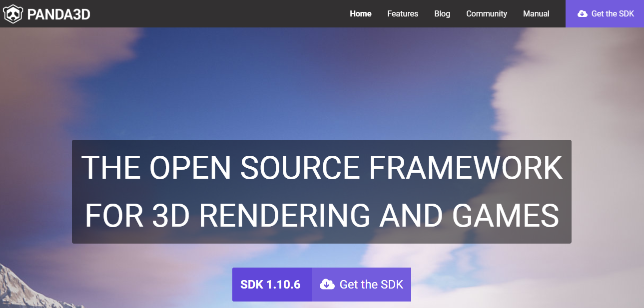The image size is (644, 308).
Task: Open the Manual documentation link
Action: point(536,14)
